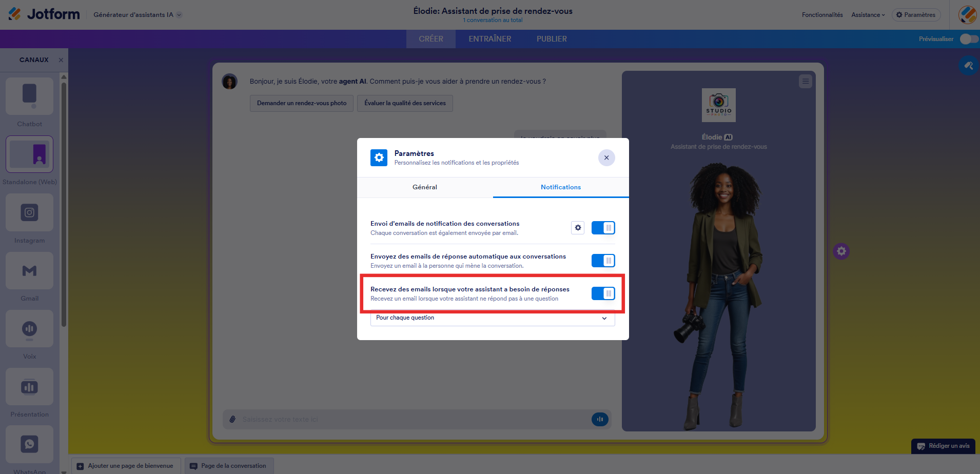Open the Présentation channel icon
Screen dimensions: 980x474
click(x=29, y=386)
